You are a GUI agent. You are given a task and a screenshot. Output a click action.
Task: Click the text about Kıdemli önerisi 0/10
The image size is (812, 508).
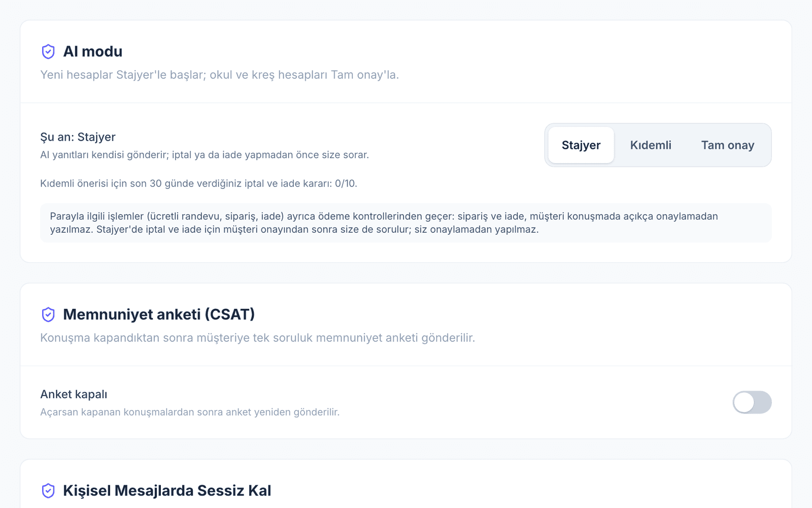(x=198, y=183)
